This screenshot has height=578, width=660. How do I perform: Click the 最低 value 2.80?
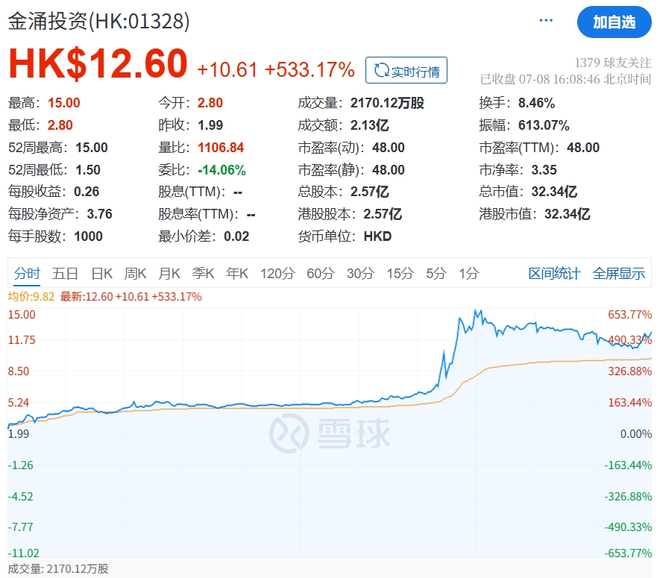coord(60,125)
